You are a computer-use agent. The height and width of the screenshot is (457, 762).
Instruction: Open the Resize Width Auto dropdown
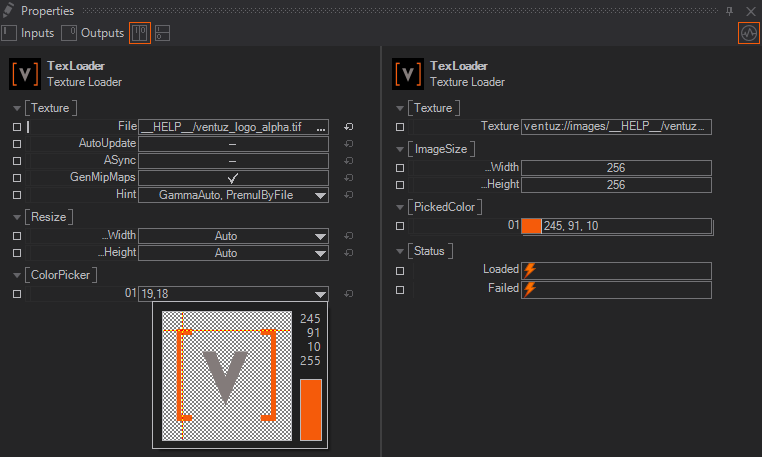coord(233,236)
